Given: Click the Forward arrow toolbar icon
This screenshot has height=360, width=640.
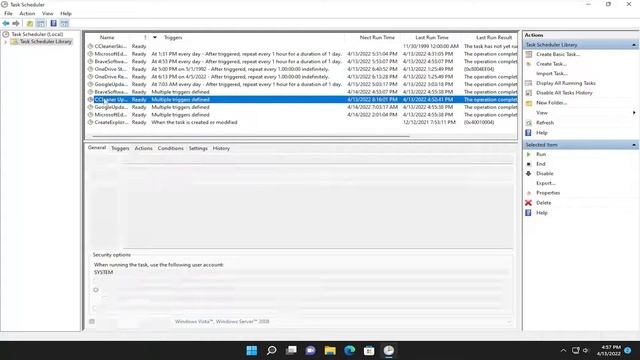Looking at the screenshot, I should coord(16,24).
